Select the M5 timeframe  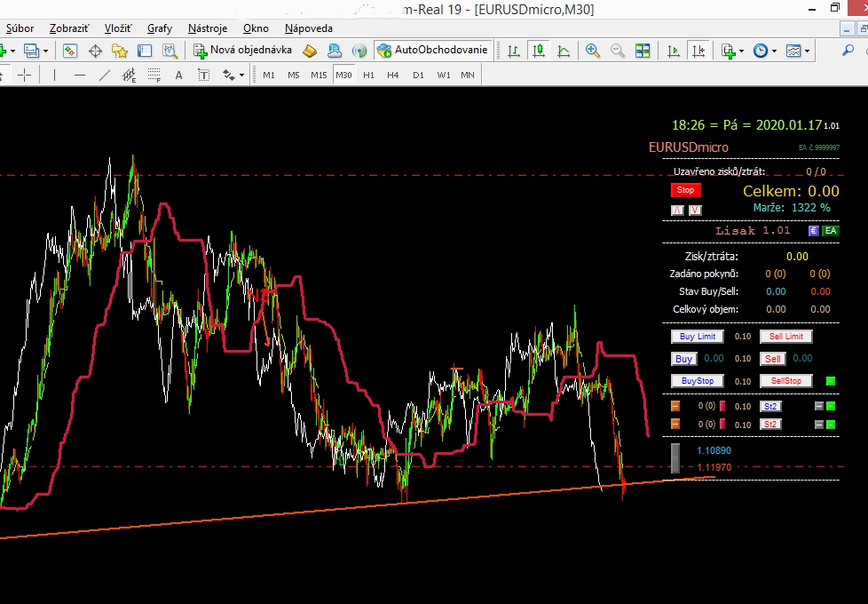pos(294,75)
